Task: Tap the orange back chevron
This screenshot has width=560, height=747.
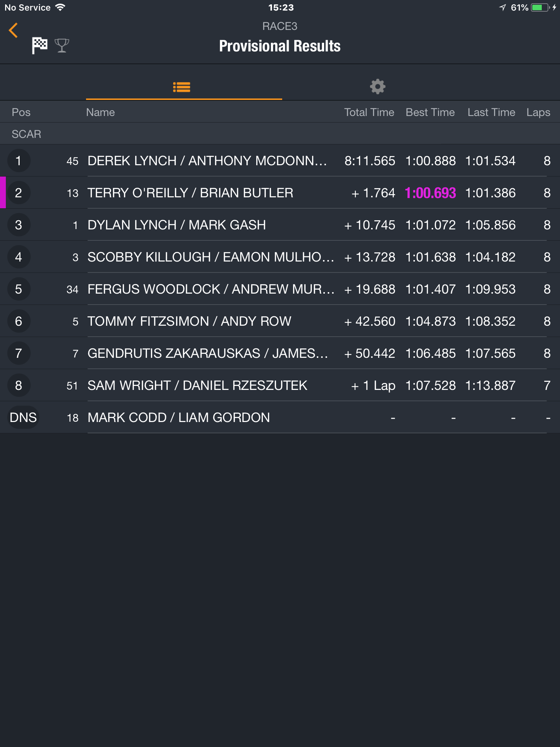Action: [13, 30]
